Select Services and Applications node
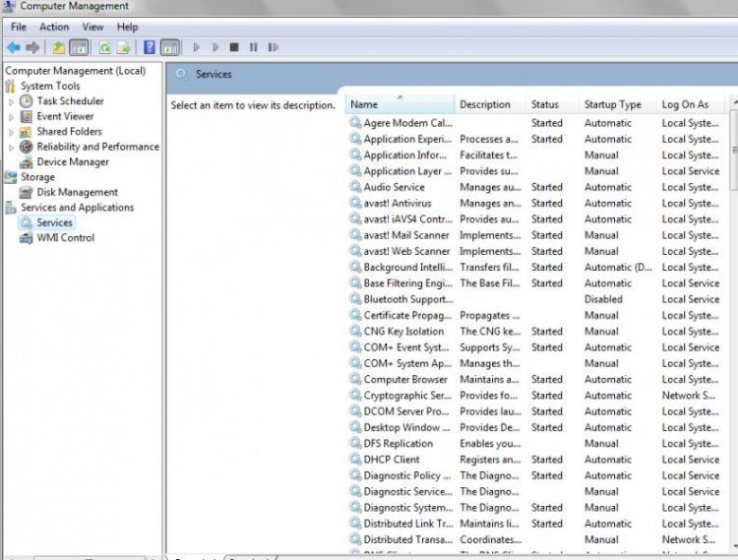 77,207
